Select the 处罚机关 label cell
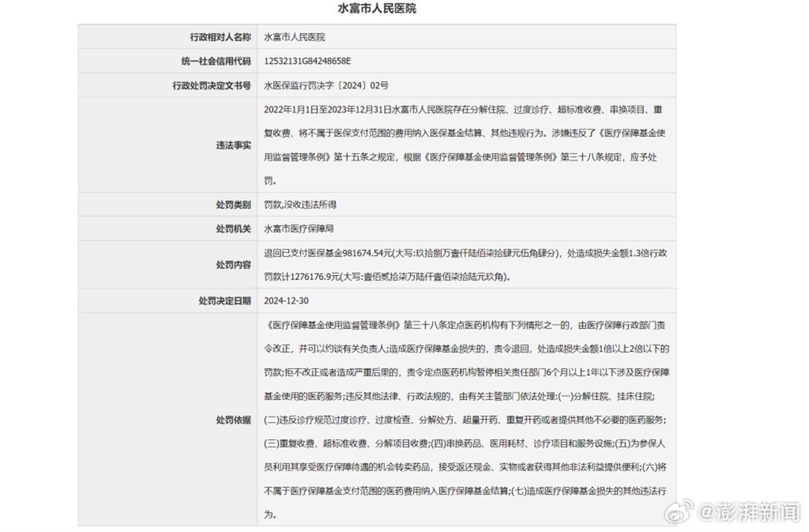This screenshot has width=809, height=532. [233, 229]
